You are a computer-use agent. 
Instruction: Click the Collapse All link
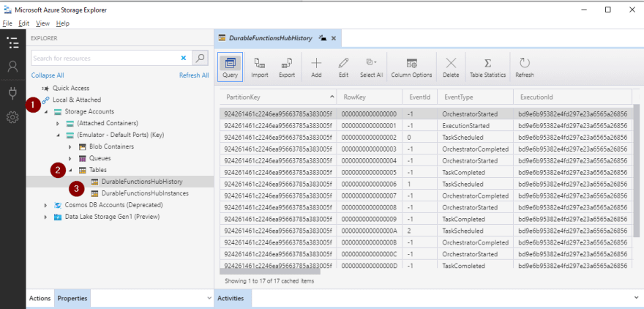pyautogui.click(x=48, y=75)
